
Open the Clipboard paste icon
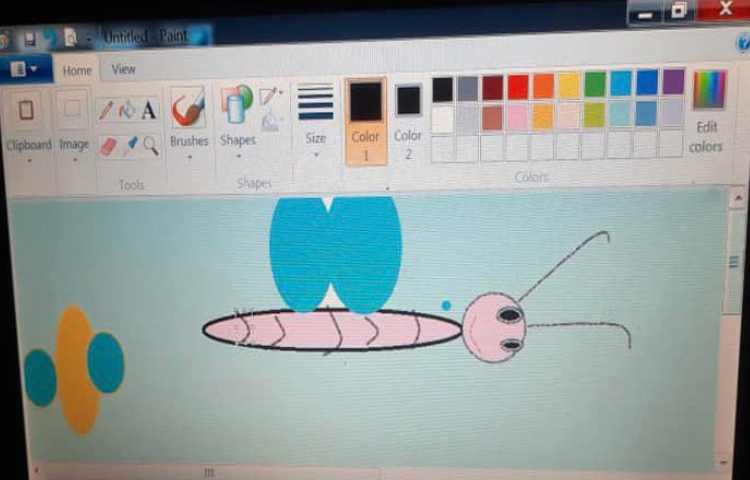(x=26, y=110)
